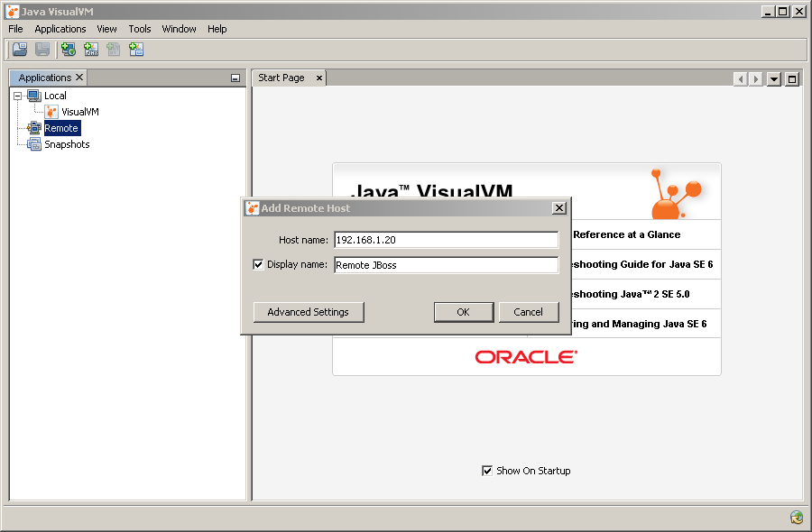Open Monitoring and Managing Java SE 6 link
812x532 pixels.
[x=639, y=324]
